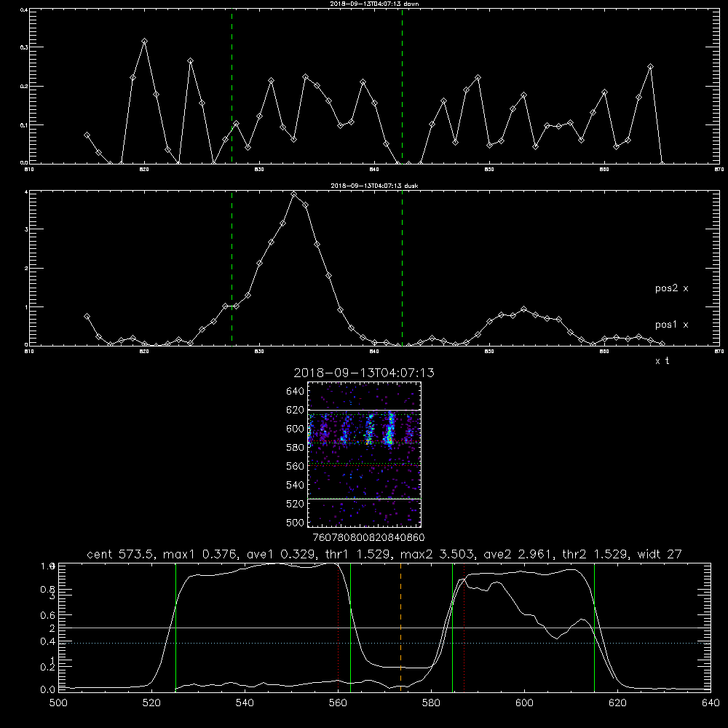
Task: Select the 'pos2 x' label
Action: [671, 288]
